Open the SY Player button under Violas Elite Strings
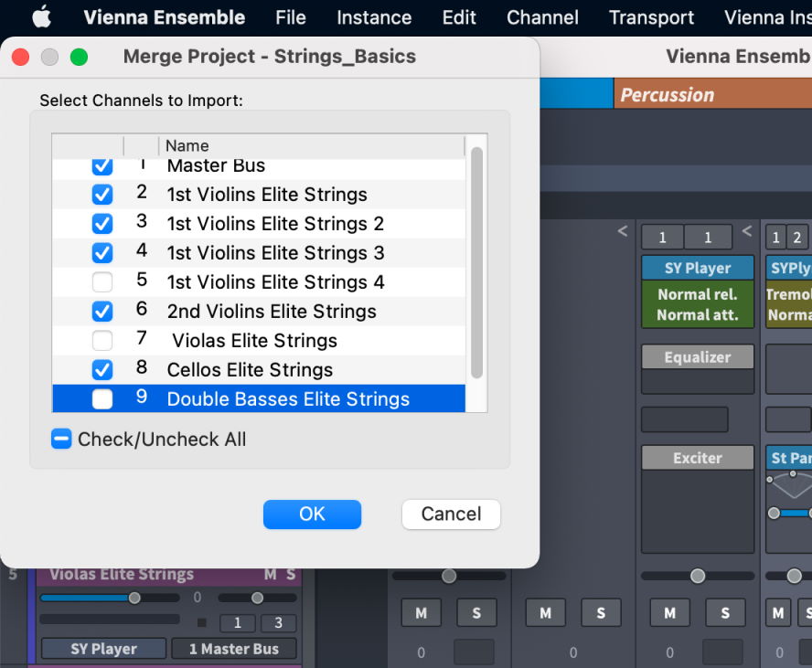The image size is (812, 668). click(x=103, y=648)
